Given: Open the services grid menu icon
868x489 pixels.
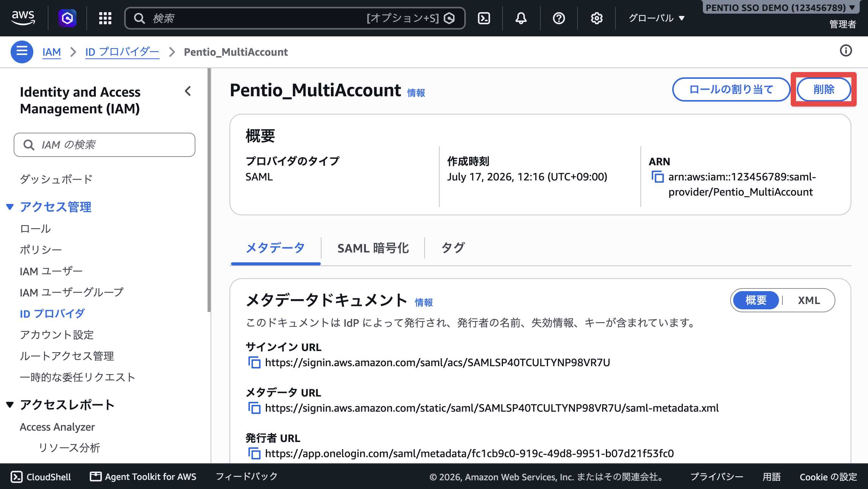Looking at the screenshot, I should click(105, 18).
